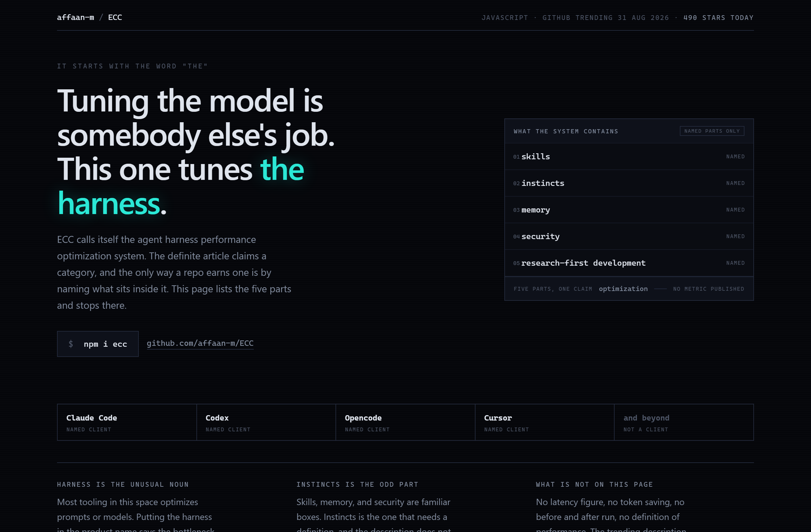
Task: Click the NAMED tag on the skills row
Action: click(x=735, y=157)
